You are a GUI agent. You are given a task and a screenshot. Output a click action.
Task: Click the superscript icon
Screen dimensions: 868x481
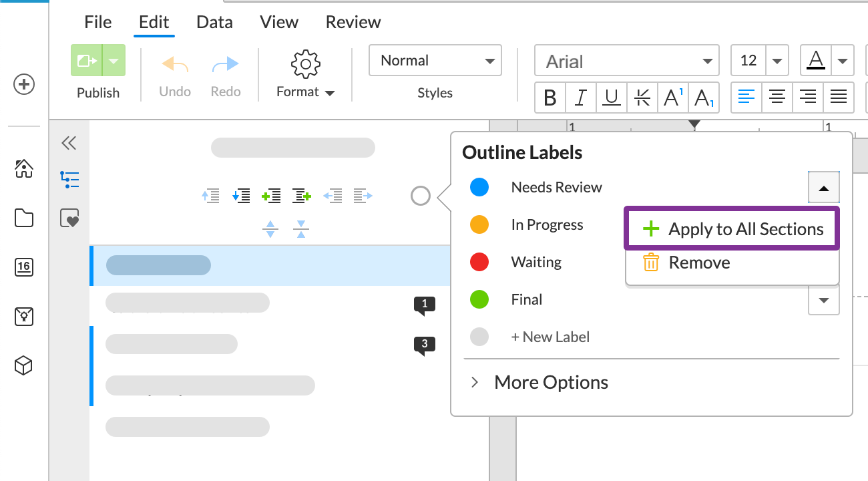pos(672,98)
